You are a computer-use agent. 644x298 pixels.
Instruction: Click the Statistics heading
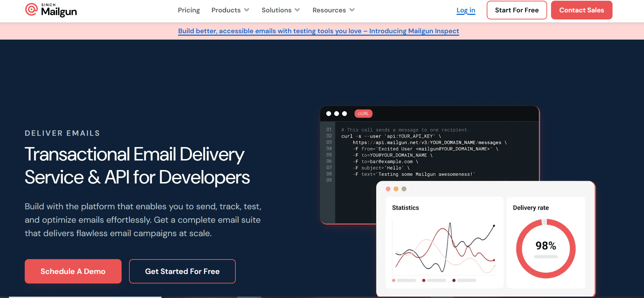(405, 208)
